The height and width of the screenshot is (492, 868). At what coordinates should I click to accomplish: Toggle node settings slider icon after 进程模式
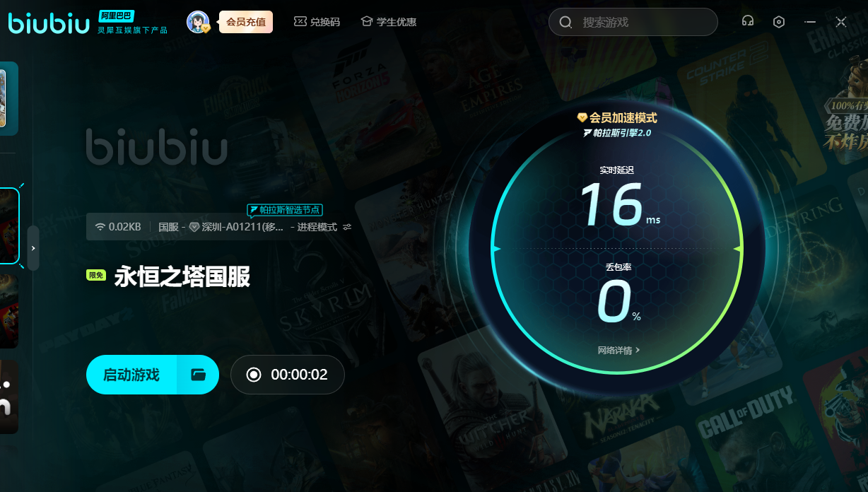point(347,227)
